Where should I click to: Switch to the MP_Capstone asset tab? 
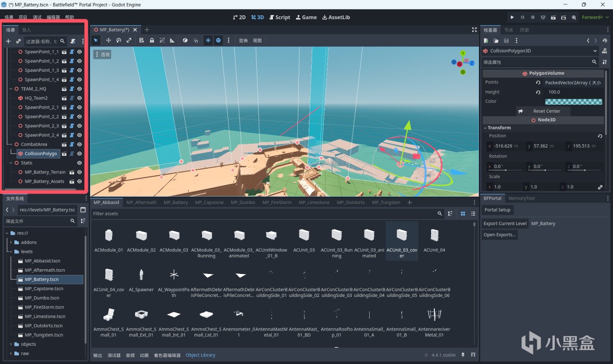209,203
